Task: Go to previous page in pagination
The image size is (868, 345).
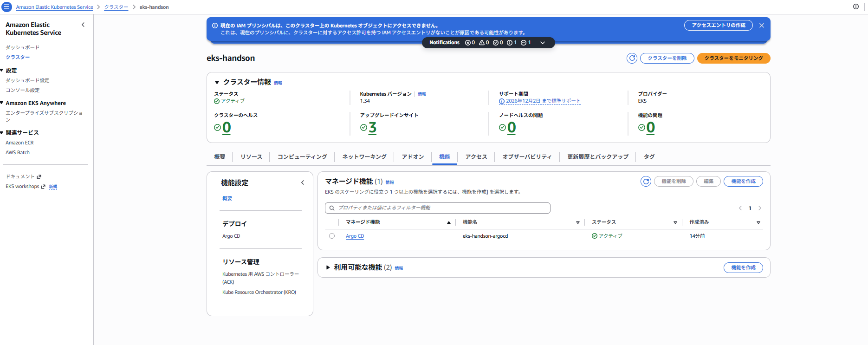Action: (x=740, y=208)
